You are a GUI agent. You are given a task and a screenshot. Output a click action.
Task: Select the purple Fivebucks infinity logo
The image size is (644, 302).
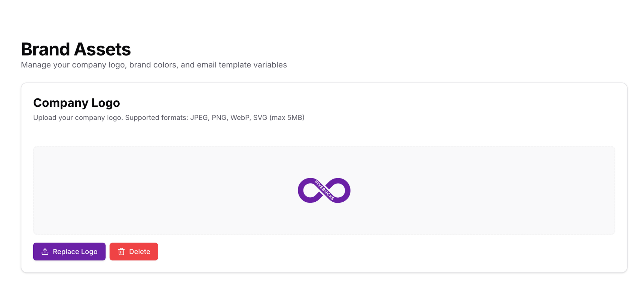(324, 190)
